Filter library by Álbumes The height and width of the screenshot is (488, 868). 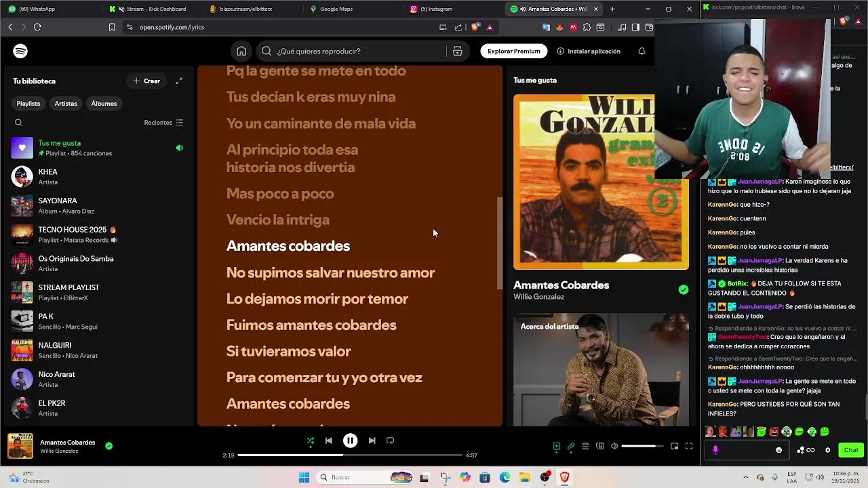pyautogui.click(x=104, y=103)
